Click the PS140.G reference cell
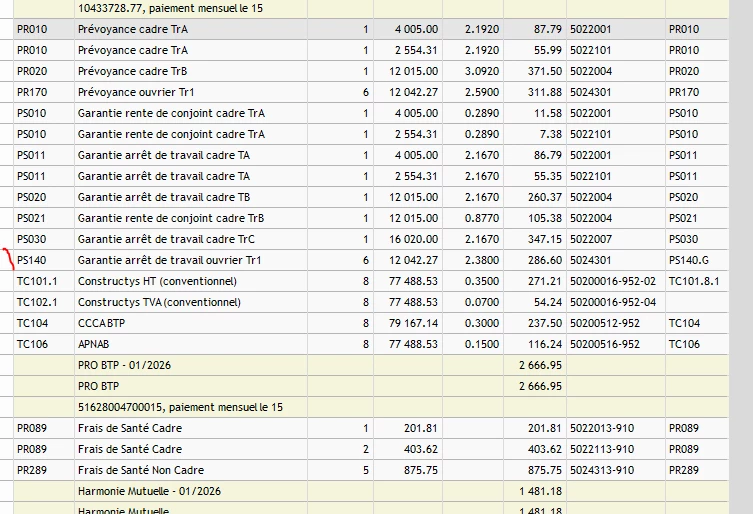This screenshot has height=514, width=753. pyautogui.click(x=697, y=260)
